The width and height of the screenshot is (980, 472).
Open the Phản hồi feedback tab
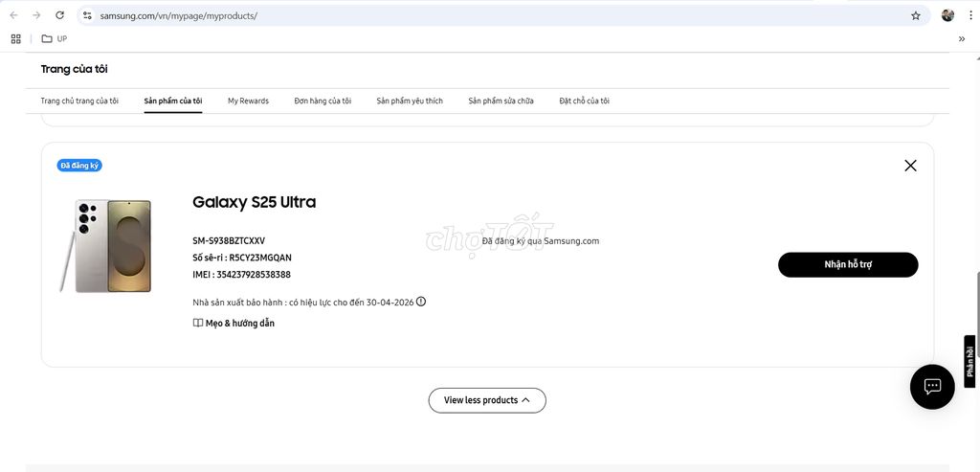970,361
